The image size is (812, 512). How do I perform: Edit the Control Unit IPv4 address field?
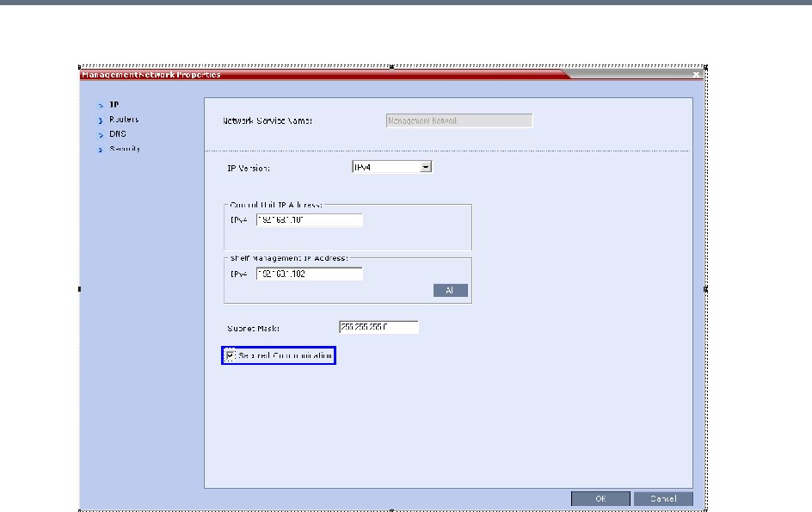click(310, 220)
